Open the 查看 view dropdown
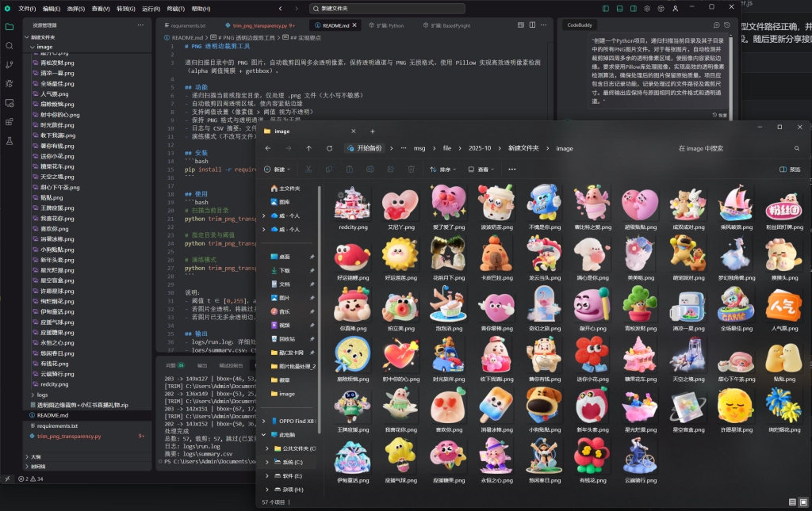812x511 pixels. pos(482,169)
